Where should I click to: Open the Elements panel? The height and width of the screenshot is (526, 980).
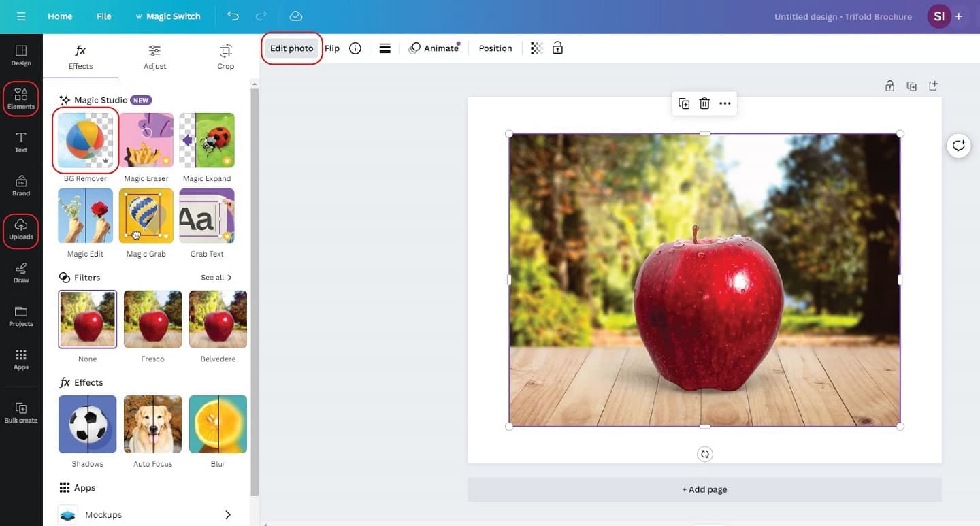click(x=20, y=99)
